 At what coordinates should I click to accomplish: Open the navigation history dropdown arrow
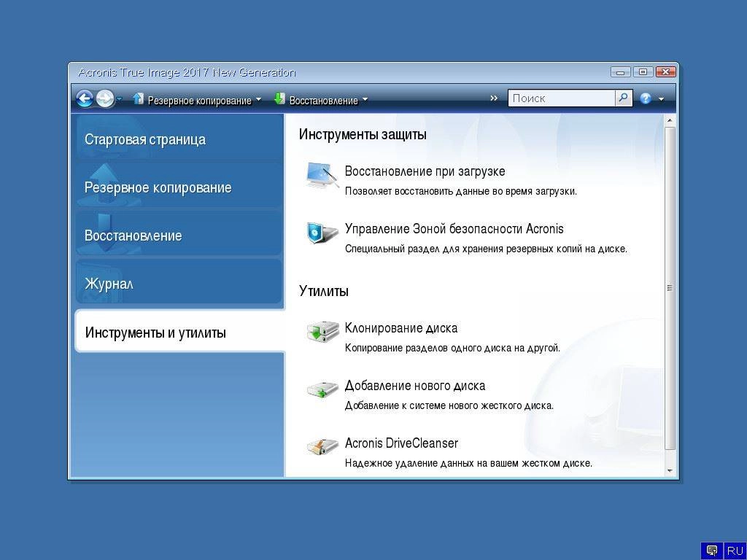pyautogui.click(x=119, y=99)
